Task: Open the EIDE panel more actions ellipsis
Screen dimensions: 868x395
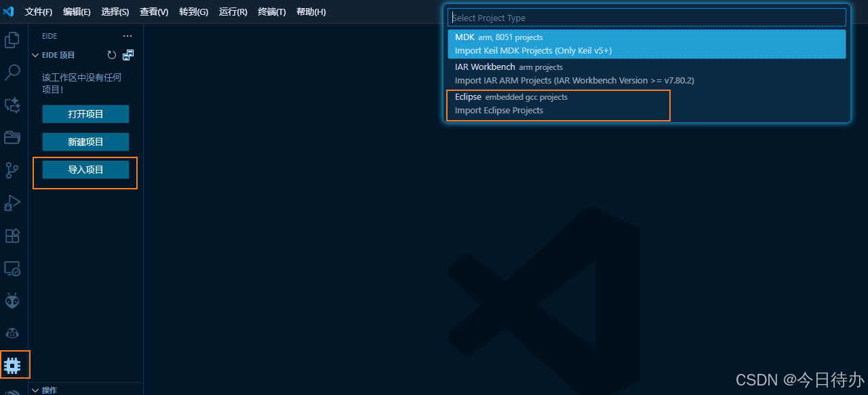Action: point(127,36)
